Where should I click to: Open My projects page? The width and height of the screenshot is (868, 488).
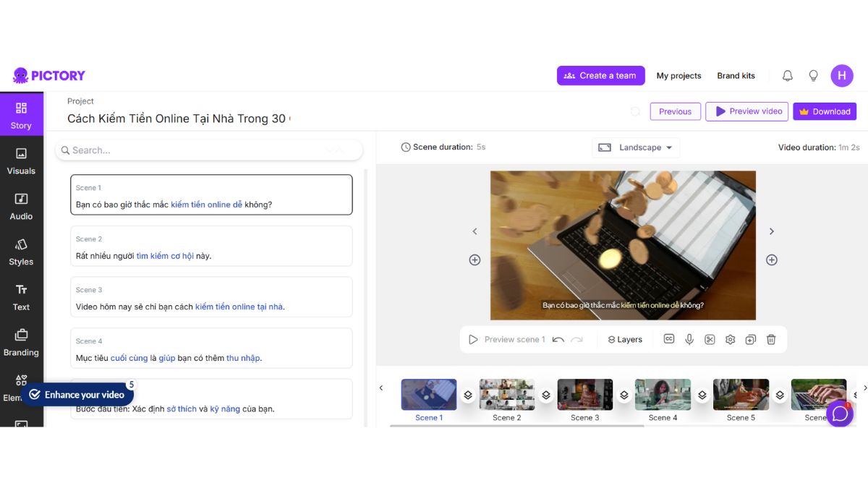pos(678,75)
